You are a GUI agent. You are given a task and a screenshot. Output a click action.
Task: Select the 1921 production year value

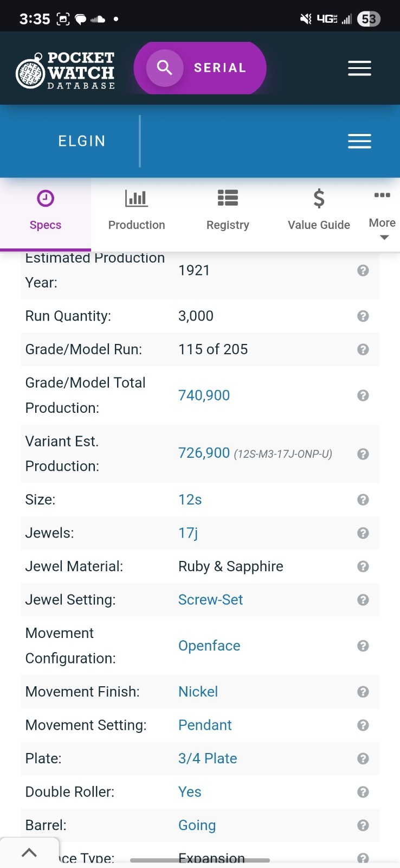[x=194, y=270]
